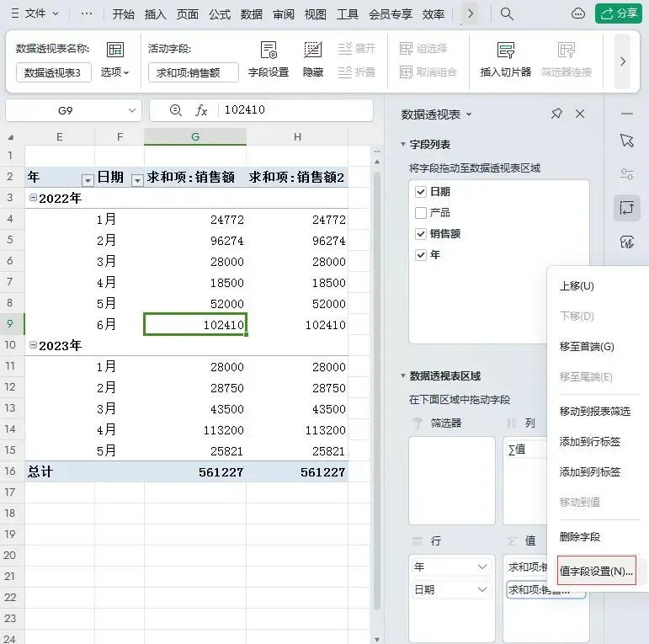Collapse the 2022年 group in pivot table
This screenshot has width=649, height=644.
33,198
